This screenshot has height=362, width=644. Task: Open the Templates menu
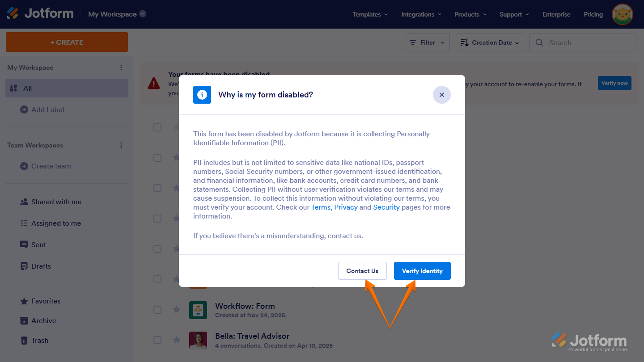[x=369, y=14]
